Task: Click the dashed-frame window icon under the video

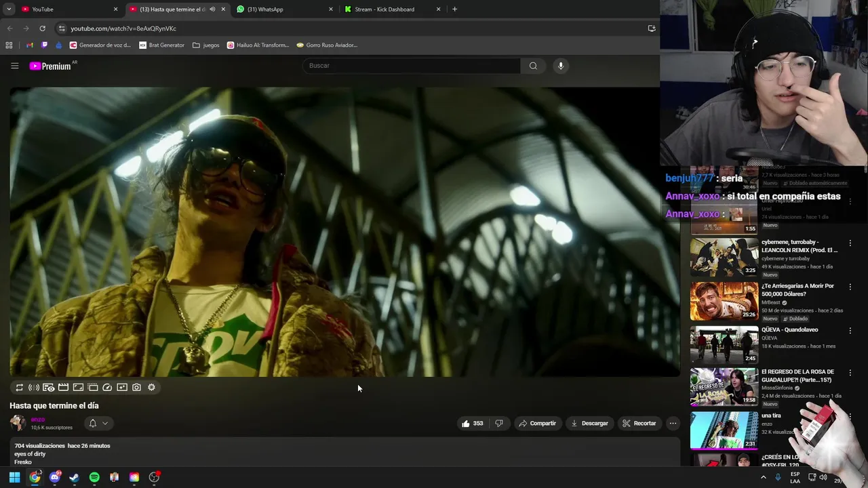Action: 93,388
